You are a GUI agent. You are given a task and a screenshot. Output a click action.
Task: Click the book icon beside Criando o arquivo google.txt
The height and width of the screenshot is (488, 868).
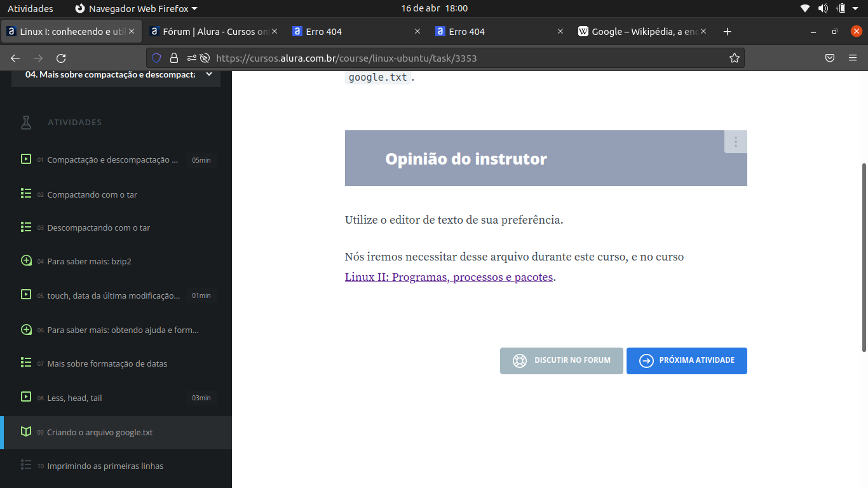26,431
